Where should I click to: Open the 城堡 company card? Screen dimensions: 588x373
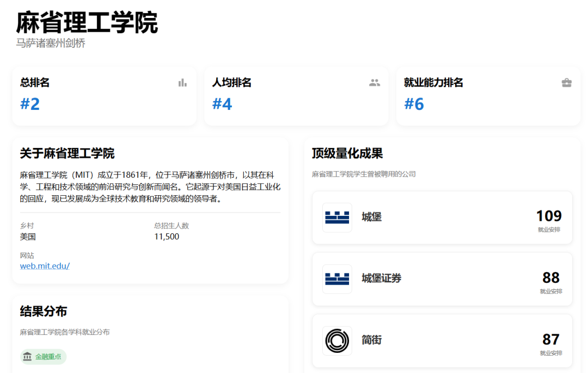[x=442, y=217]
